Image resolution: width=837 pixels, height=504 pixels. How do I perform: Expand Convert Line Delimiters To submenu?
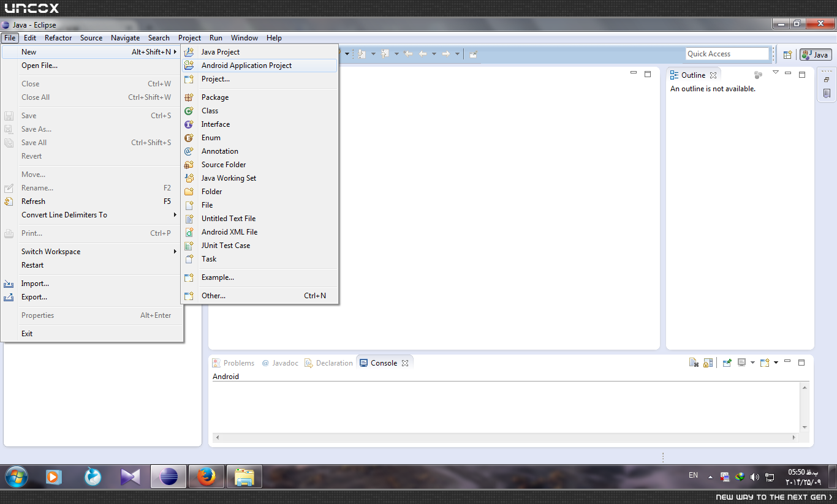[92, 215]
